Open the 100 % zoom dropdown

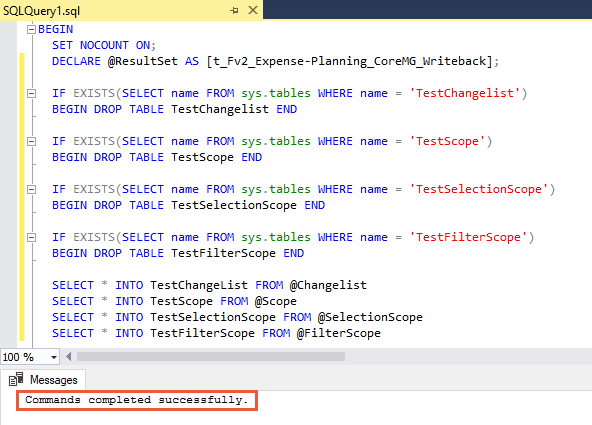tap(54, 357)
